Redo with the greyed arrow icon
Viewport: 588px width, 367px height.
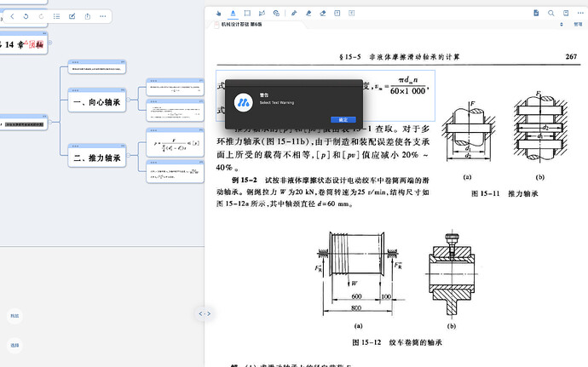(41, 16)
